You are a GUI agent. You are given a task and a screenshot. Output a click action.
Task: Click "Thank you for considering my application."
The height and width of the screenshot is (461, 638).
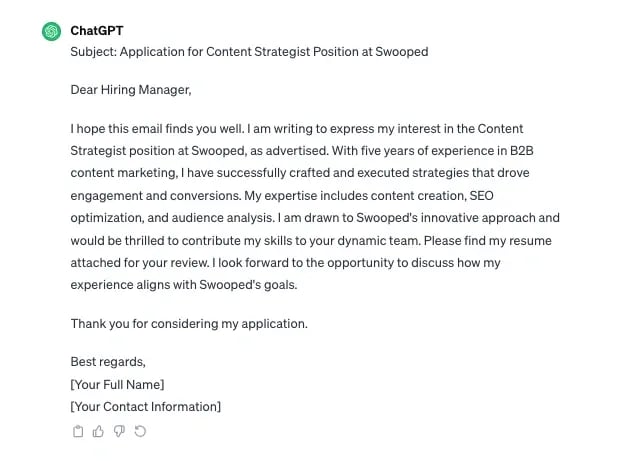[x=189, y=324]
